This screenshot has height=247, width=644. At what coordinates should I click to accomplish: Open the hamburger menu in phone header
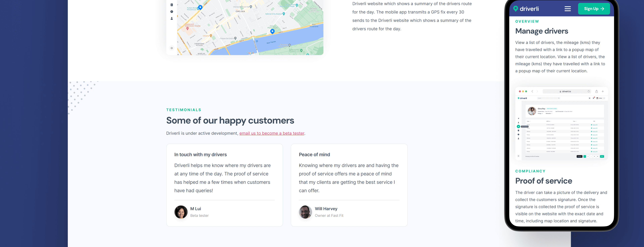[x=568, y=9]
